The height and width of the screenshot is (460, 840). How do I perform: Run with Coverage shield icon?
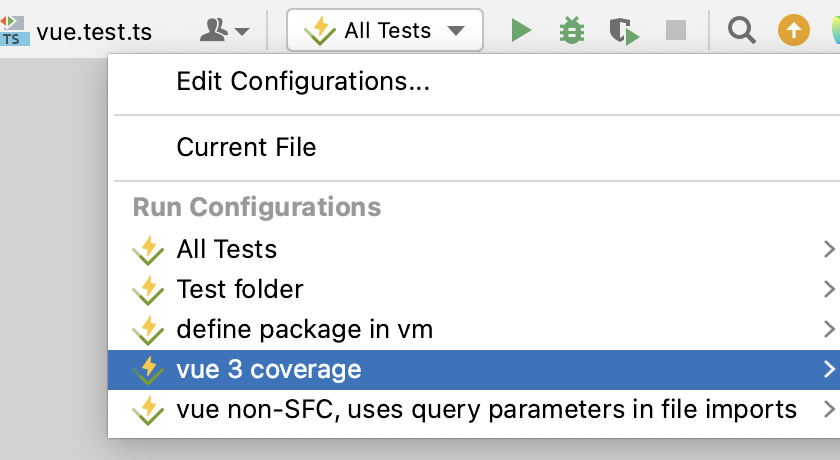point(624,31)
